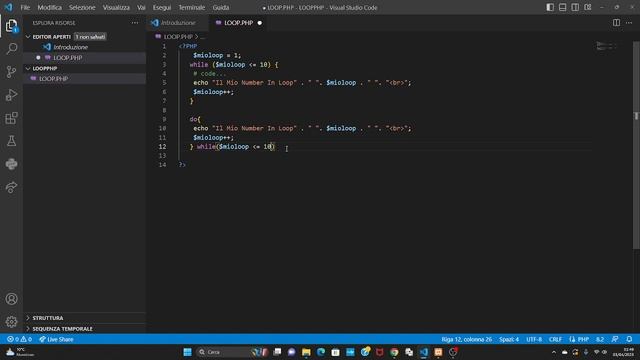
Task: Open errors and warnings status item
Action: click(x=20, y=339)
